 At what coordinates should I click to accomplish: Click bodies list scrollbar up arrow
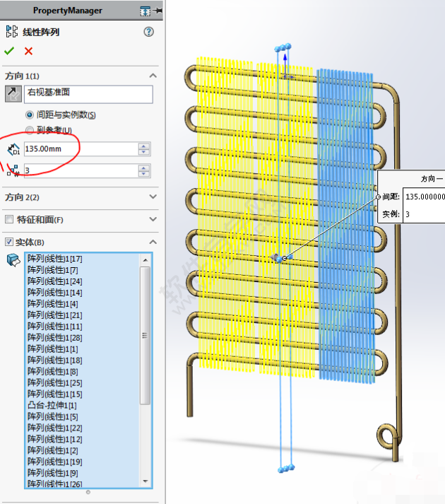[x=146, y=259]
